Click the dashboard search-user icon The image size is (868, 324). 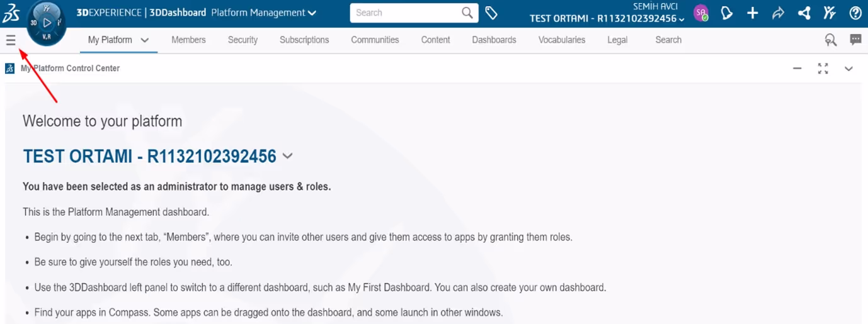(831, 40)
